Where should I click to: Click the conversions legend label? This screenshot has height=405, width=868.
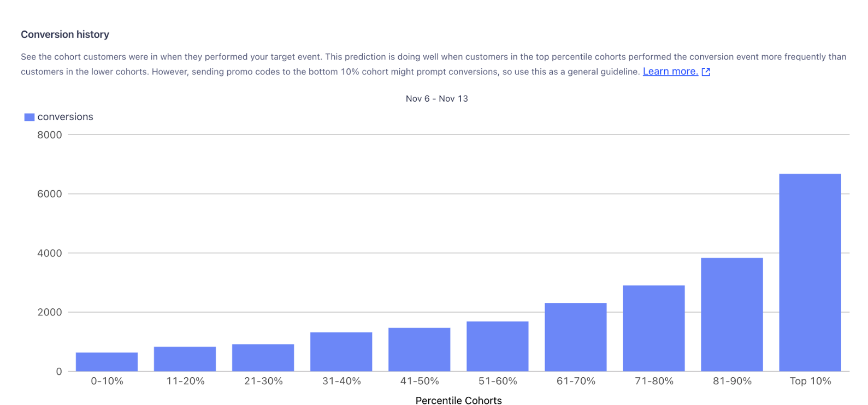tap(65, 117)
